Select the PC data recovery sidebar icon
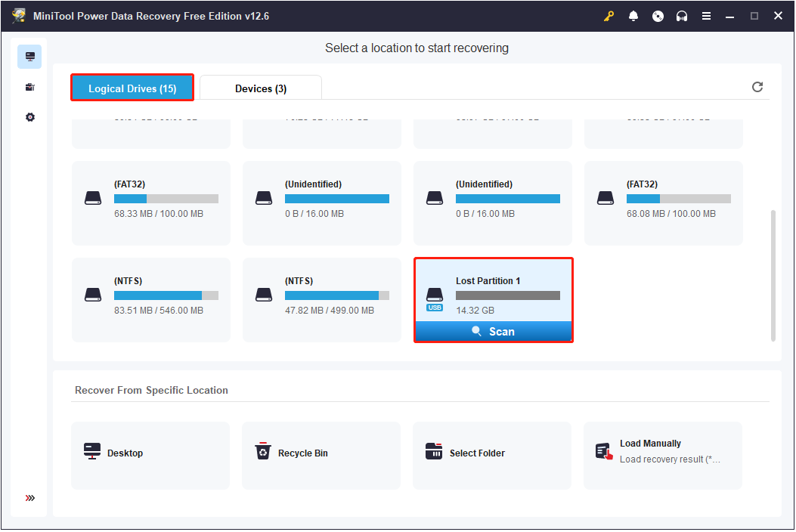This screenshot has height=532, width=796. coord(29,56)
